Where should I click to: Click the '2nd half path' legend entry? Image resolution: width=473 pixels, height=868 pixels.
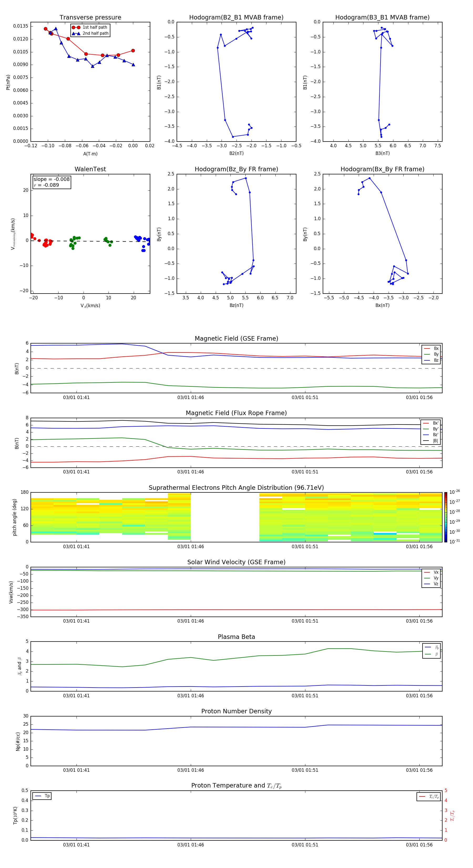[x=90, y=33]
